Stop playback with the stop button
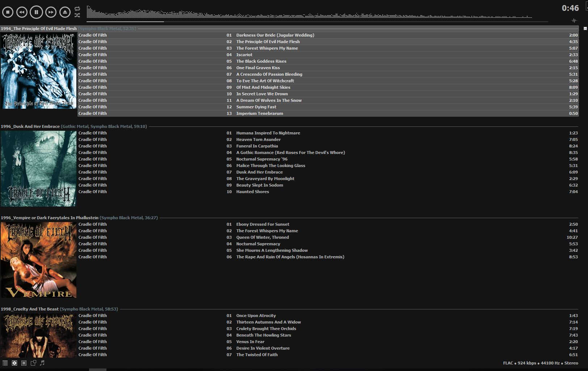The image size is (588, 371). [8, 12]
